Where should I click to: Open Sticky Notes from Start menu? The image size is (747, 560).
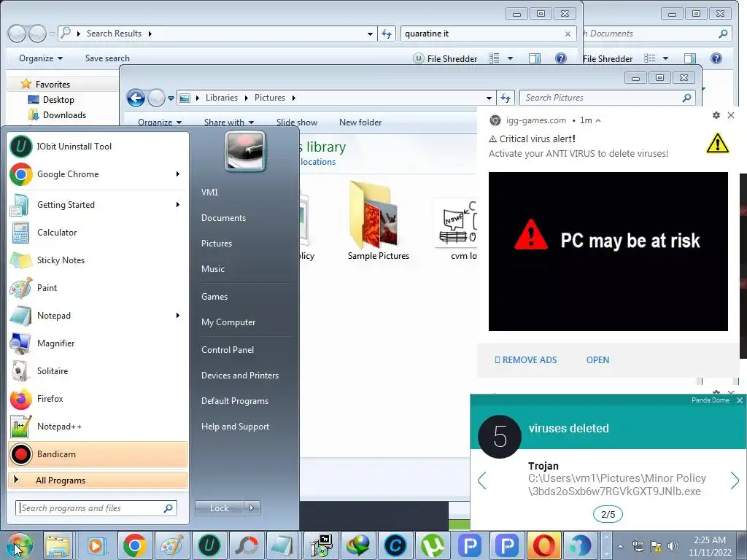98,260
